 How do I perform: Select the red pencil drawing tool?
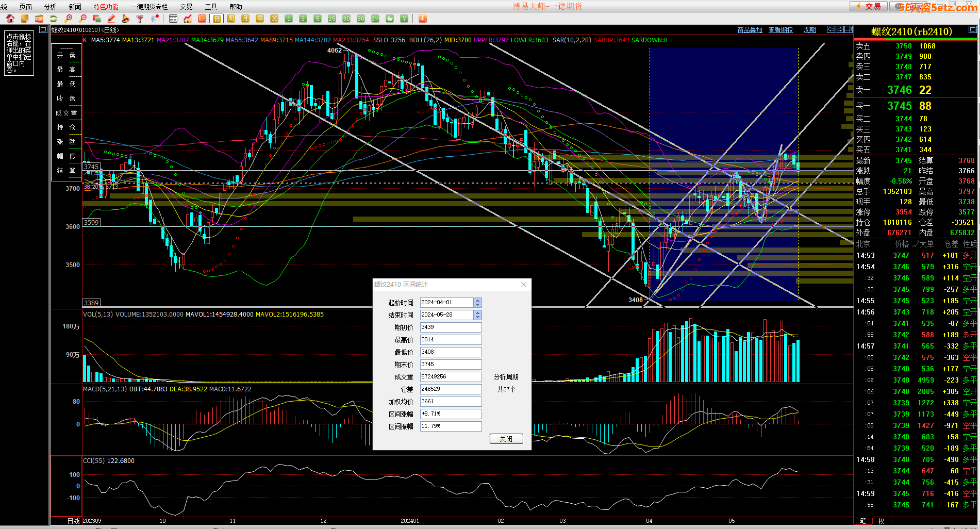111,19
